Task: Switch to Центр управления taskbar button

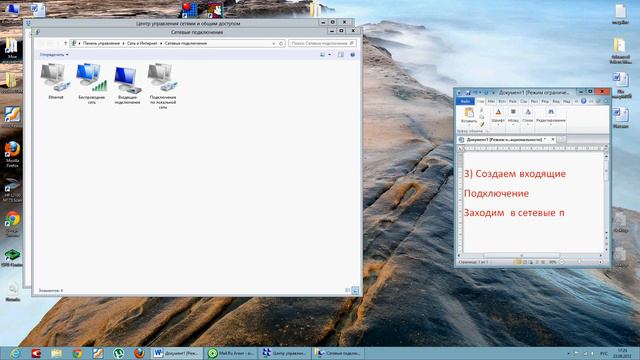Action: coord(285,353)
